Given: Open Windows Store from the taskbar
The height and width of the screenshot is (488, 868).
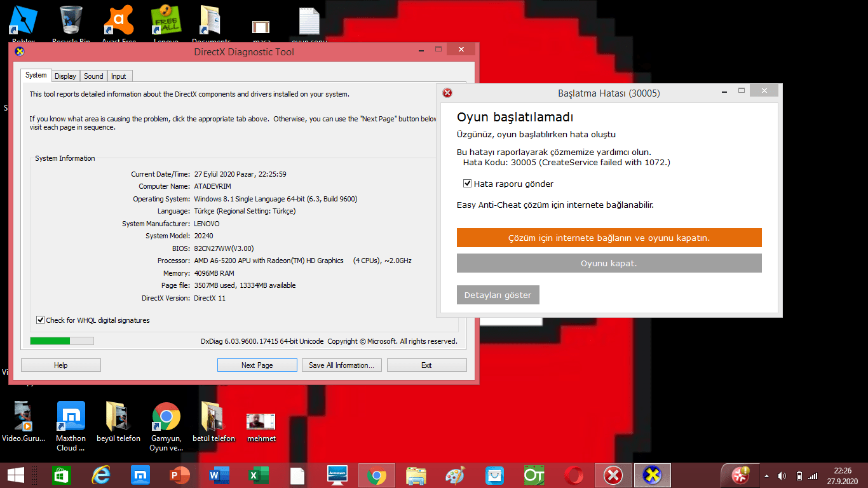Looking at the screenshot, I should 61,475.
